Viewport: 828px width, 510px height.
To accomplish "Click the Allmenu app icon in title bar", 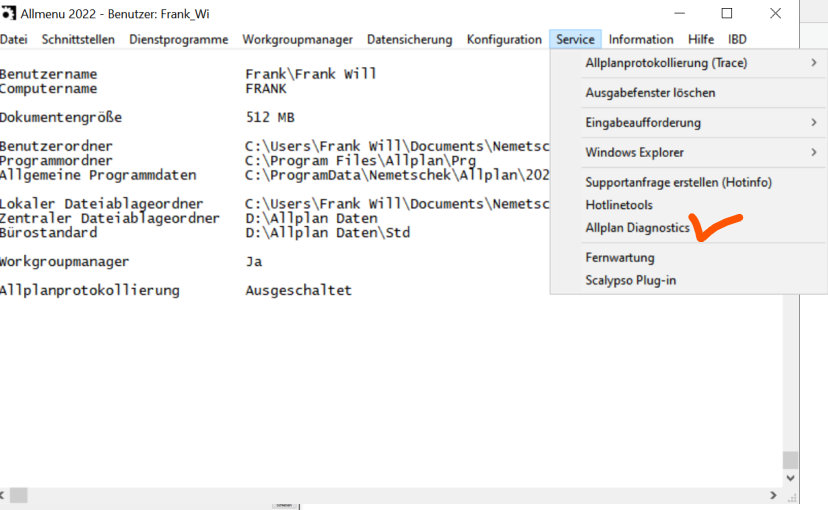I will pyautogui.click(x=8, y=14).
